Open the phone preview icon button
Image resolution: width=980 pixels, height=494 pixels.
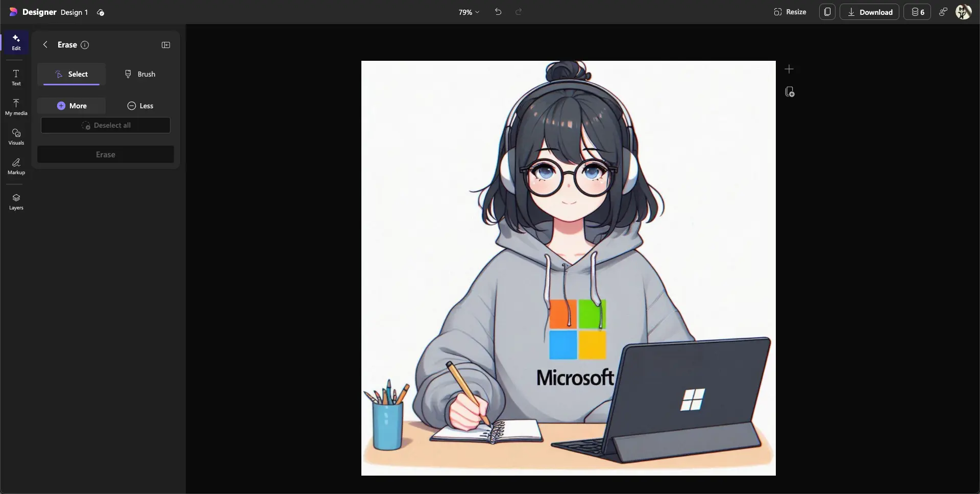(827, 12)
